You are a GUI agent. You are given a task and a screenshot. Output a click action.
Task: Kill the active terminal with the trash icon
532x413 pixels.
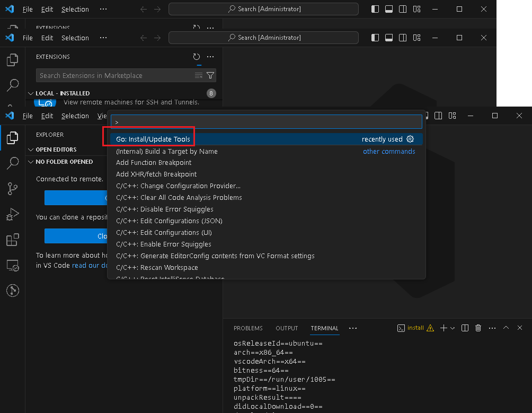tap(478, 328)
